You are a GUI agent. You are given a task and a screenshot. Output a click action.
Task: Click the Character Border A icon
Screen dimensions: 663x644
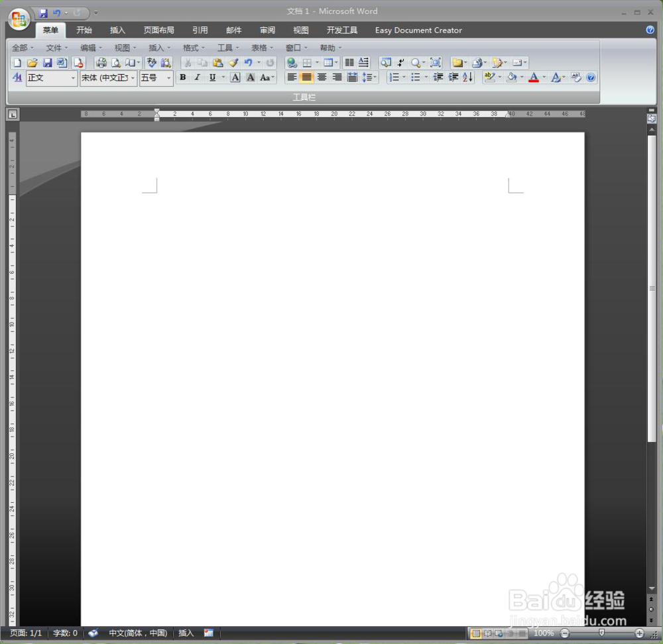pyautogui.click(x=235, y=78)
